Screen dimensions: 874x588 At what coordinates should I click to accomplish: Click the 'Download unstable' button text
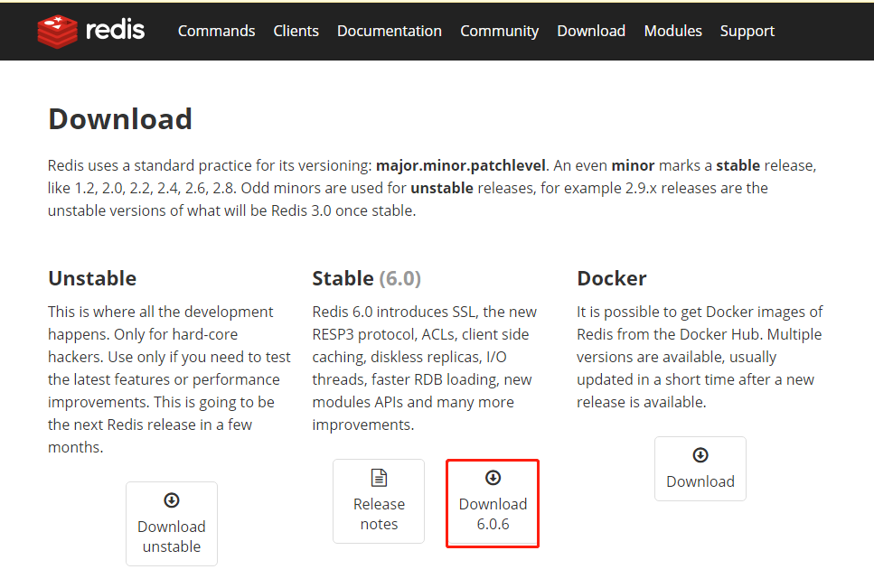pyautogui.click(x=172, y=537)
